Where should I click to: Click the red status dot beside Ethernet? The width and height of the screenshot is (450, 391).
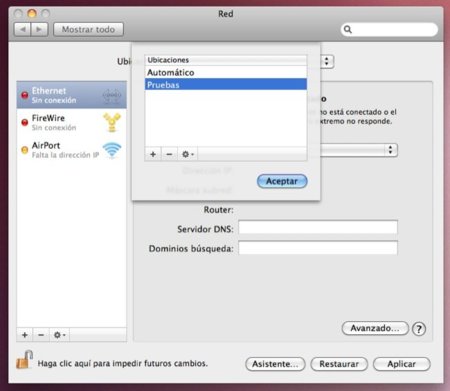[25, 95]
